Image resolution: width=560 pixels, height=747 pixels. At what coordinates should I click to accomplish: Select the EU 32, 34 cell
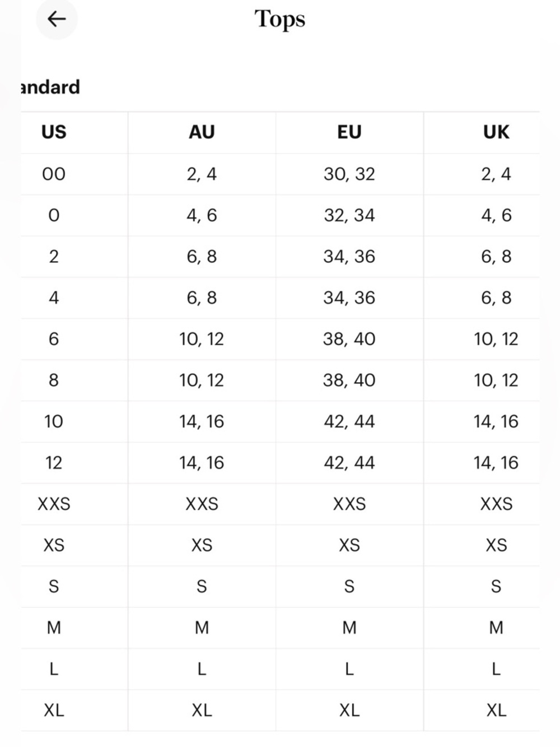point(349,215)
